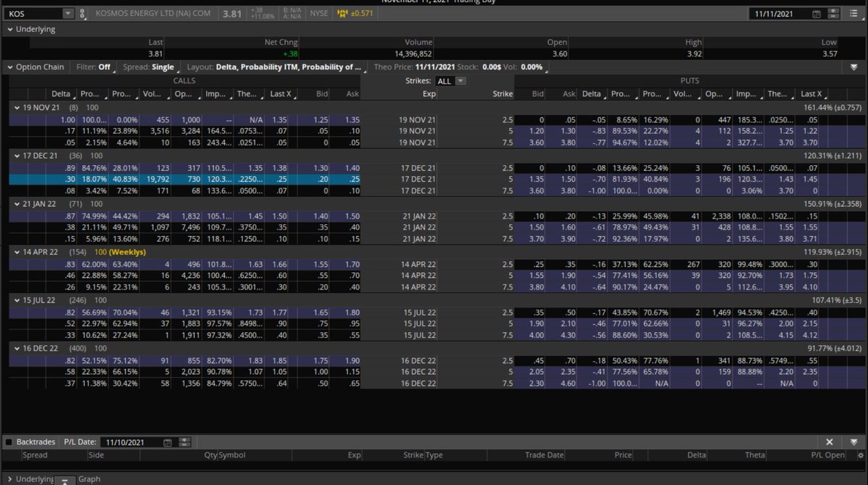Collapse the 19 NOV 21 expiration

pos(17,107)
